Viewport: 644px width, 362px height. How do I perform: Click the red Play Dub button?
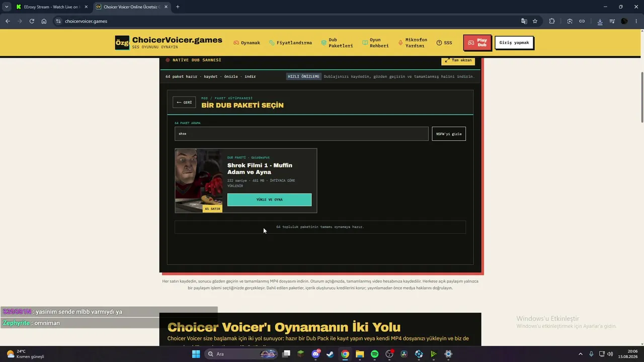click(x=477, y=43)
